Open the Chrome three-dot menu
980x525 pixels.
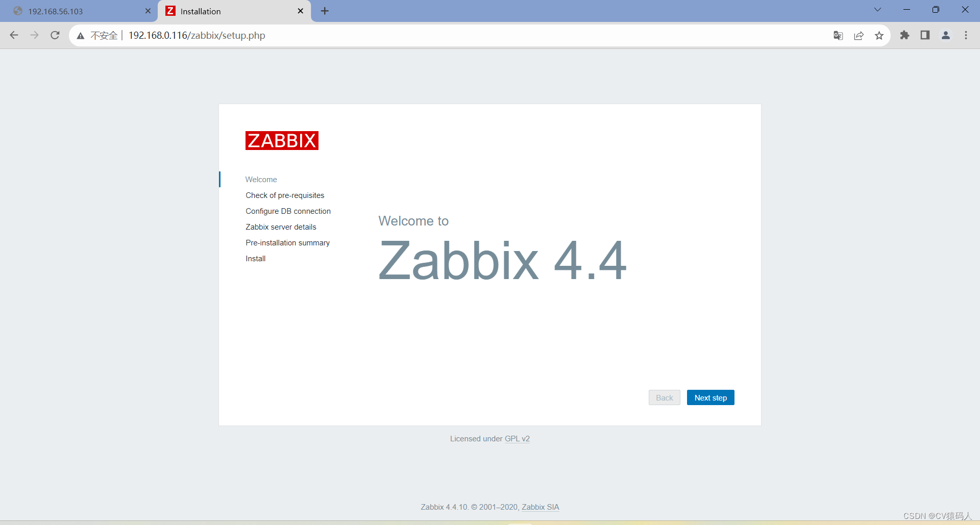pos(966,35)
